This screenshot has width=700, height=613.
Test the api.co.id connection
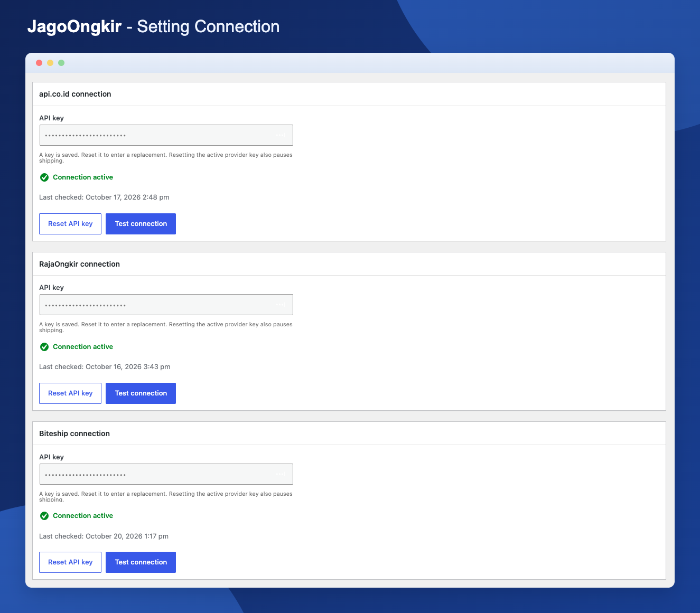coord(141,224)
